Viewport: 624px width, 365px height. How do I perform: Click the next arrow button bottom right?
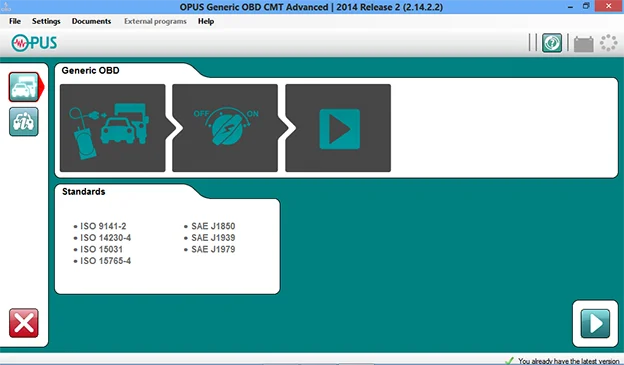(x=595, y=324)
